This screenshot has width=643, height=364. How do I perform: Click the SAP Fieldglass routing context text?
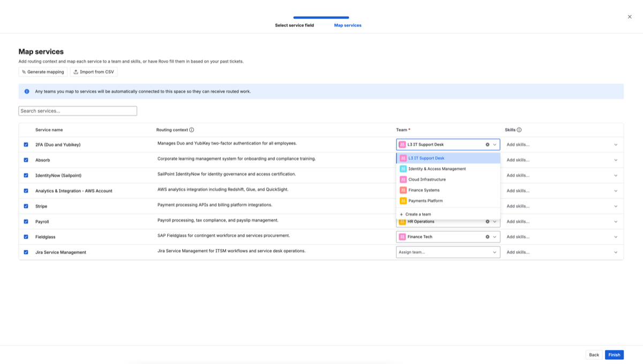point(223,236)
